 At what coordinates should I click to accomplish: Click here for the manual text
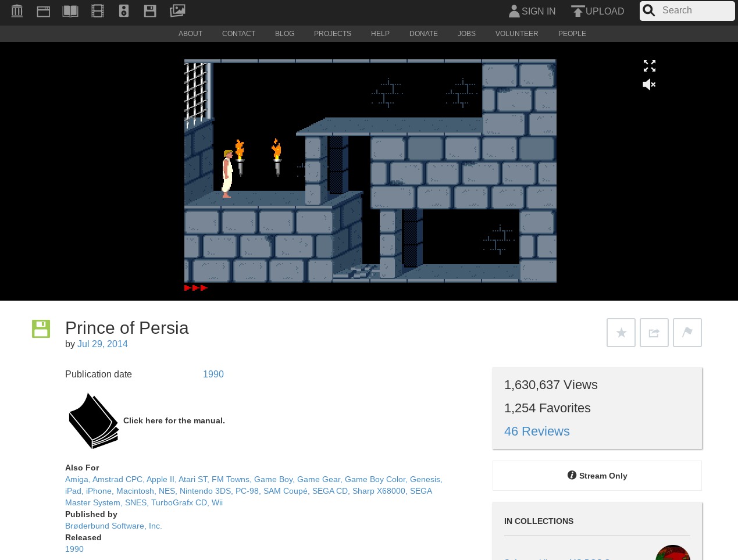pos(174,420)
